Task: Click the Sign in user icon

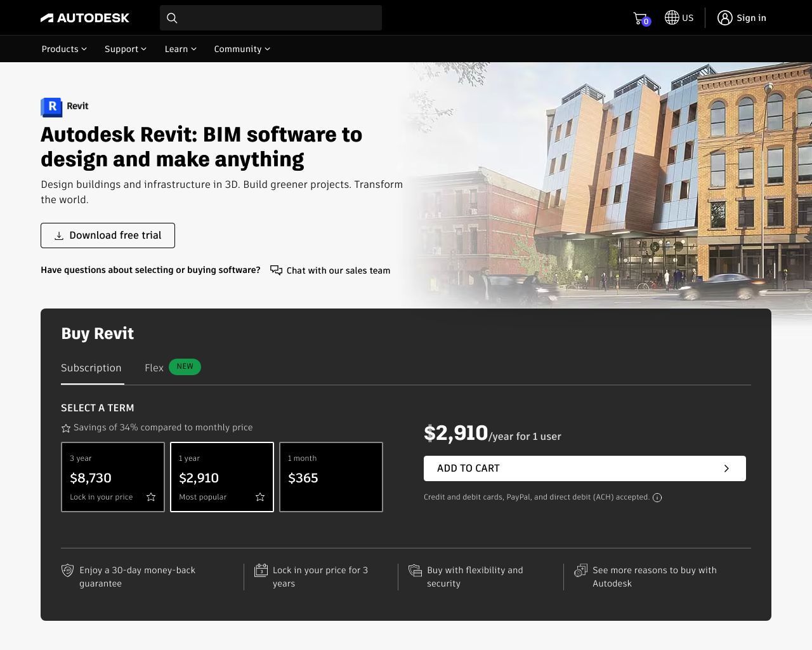Action: coord(724,18)
